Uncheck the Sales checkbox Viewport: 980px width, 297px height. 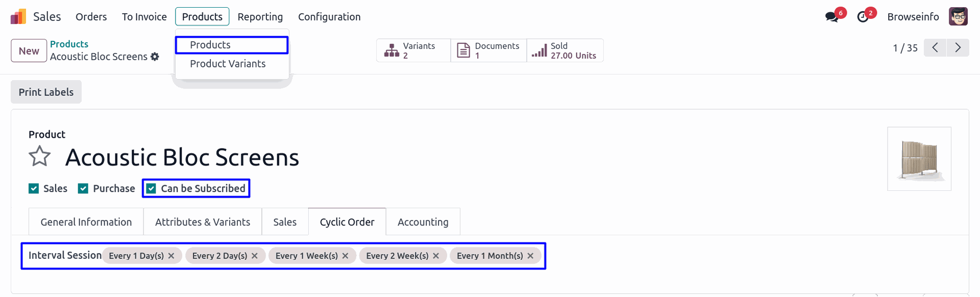coord(34,189)
